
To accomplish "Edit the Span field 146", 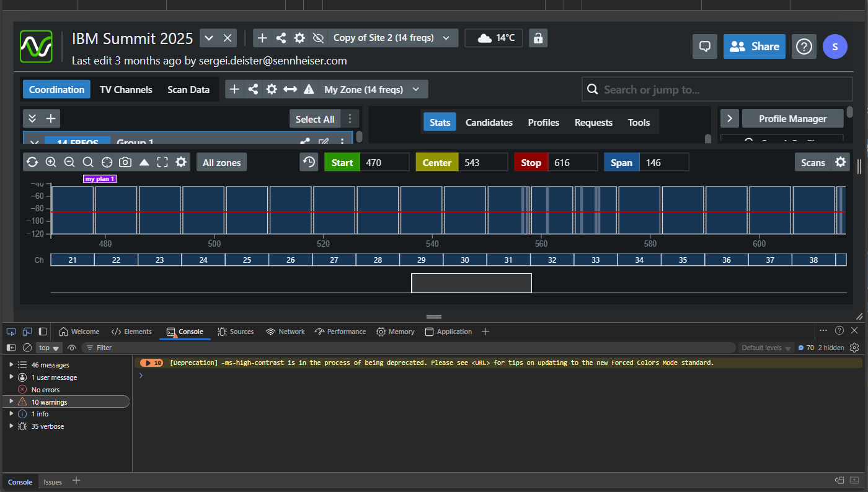I will (664, 162).
